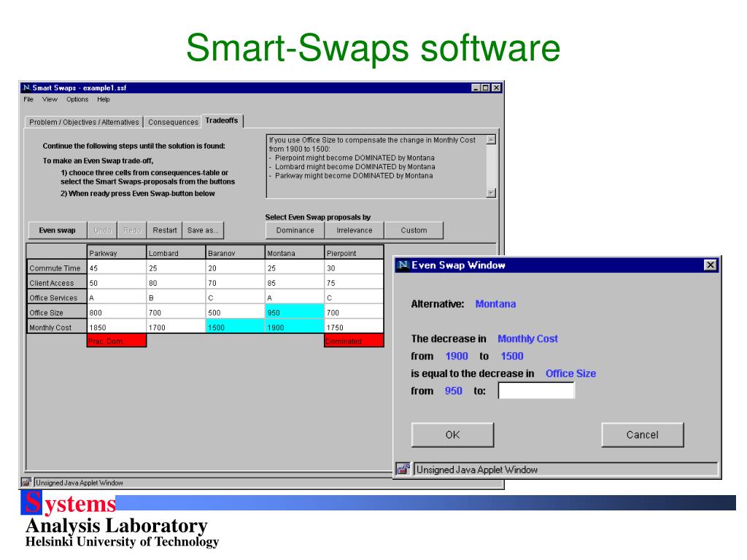Click the Even swap button

coord(57,230)
